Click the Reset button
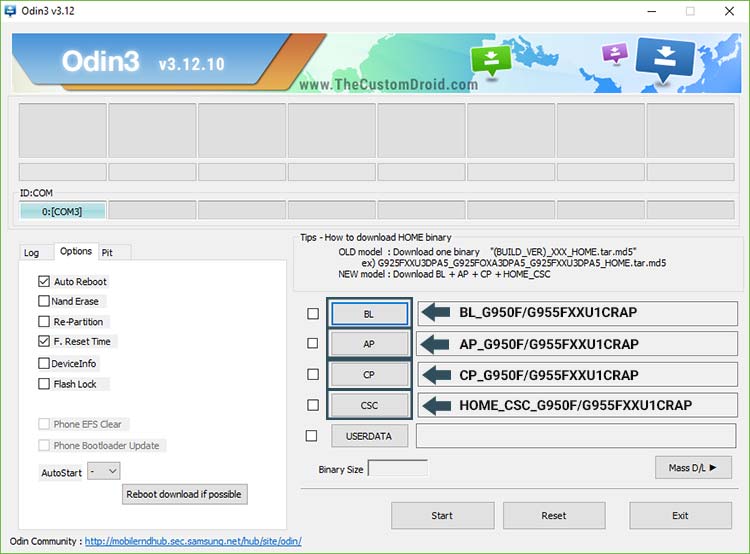This screenshot has width=750, height=554. click(x=554, y=516)
